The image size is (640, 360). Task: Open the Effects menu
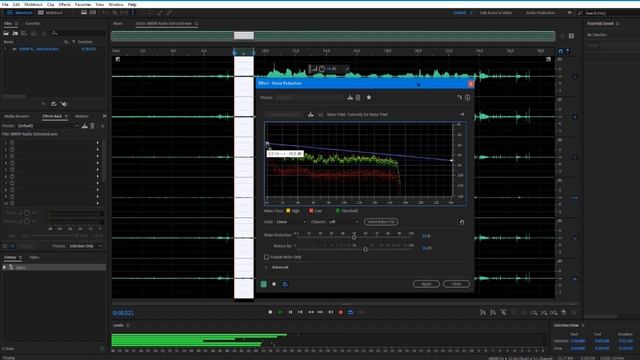pyautogui.click(x=64, y=4)
